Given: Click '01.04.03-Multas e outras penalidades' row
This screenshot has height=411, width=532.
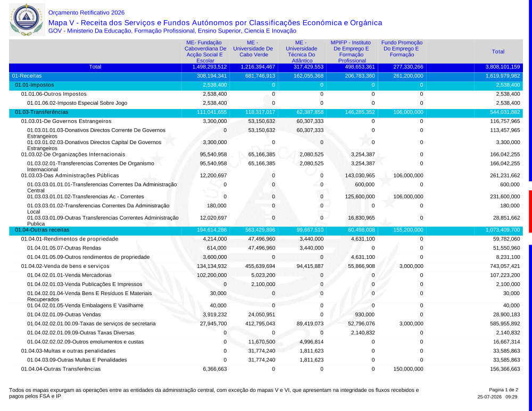Looking at the screenshot, I should tap(265, 351).
